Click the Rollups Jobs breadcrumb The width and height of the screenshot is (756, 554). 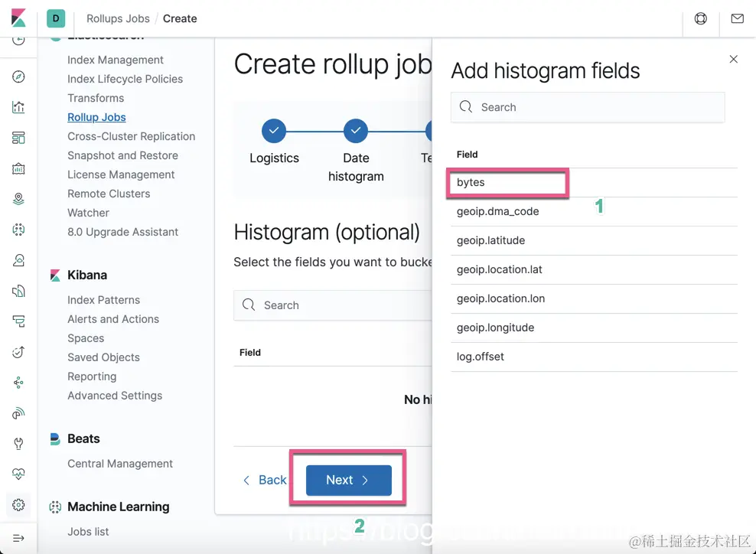coord(118,18)
